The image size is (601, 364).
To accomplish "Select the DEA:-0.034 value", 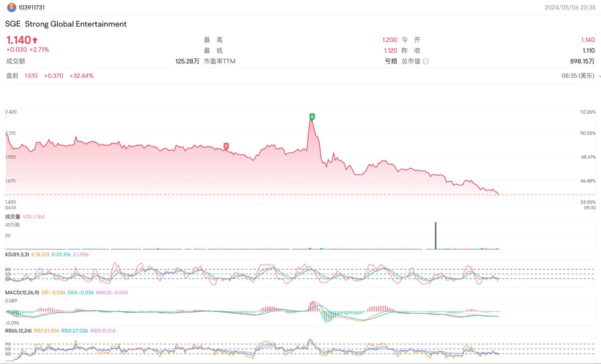I will (x=81, y=293).
